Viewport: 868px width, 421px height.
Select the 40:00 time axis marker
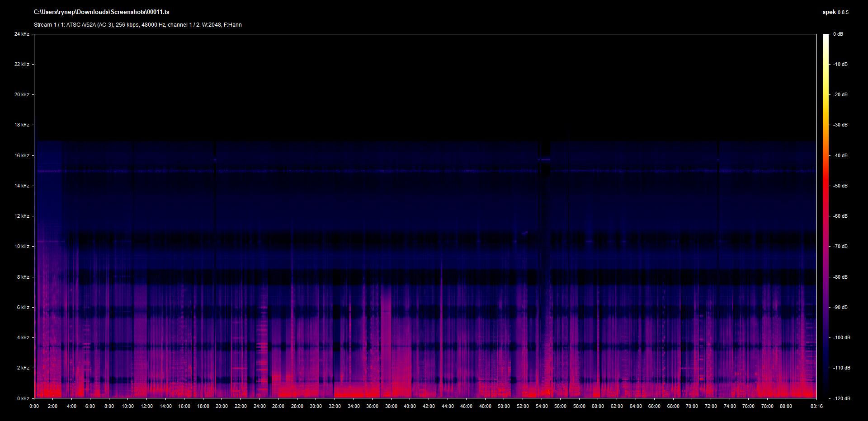tap(410, 406)
